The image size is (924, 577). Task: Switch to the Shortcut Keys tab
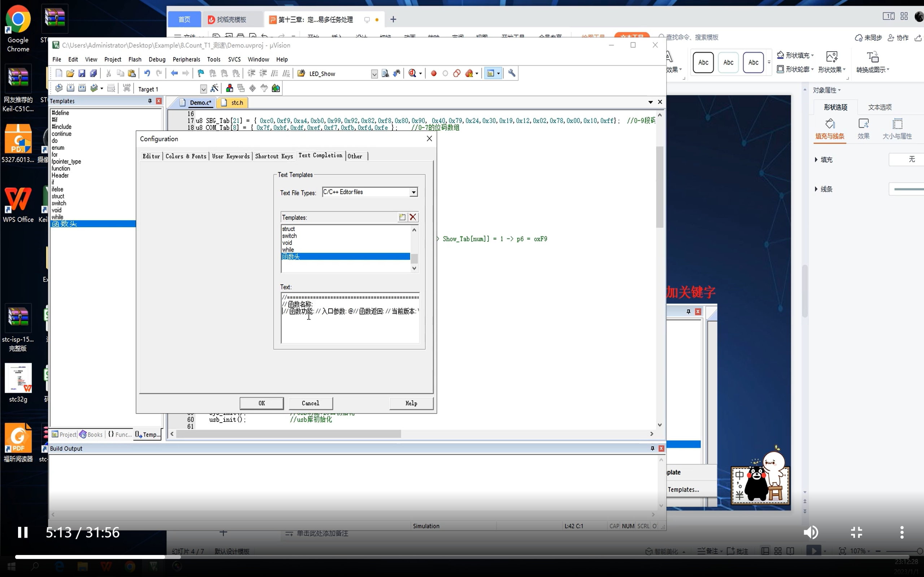pyautogui.click(x=274, y=156)
